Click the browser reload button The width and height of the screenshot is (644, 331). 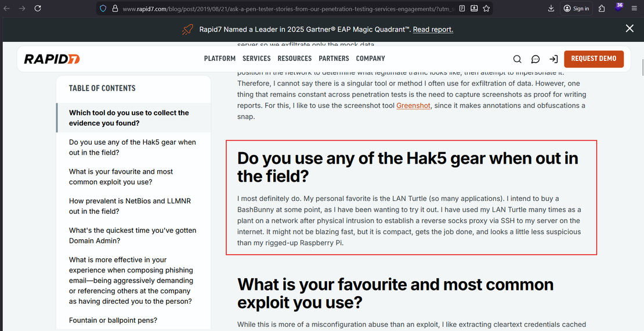(38, 9)
